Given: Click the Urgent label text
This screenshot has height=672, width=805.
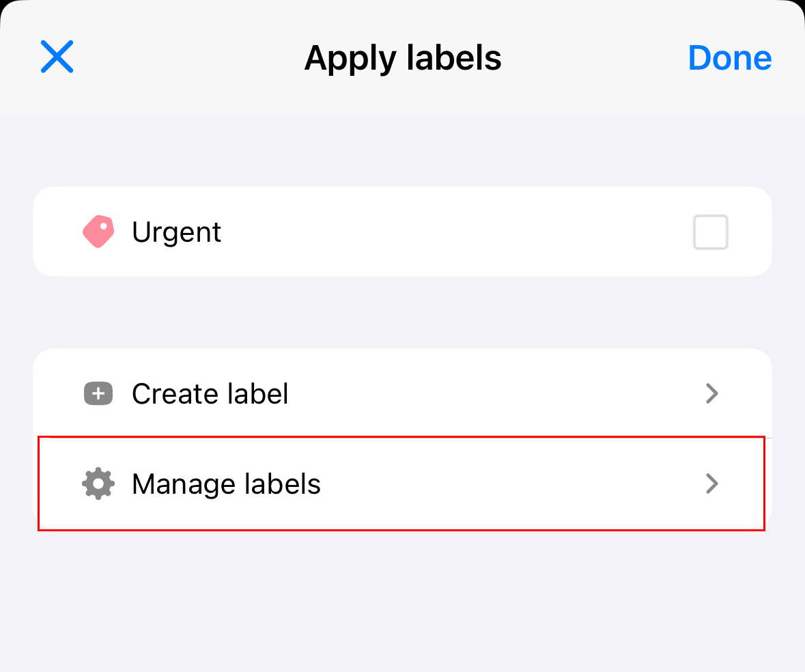Looking at the screenshot, I should point(176,232).
